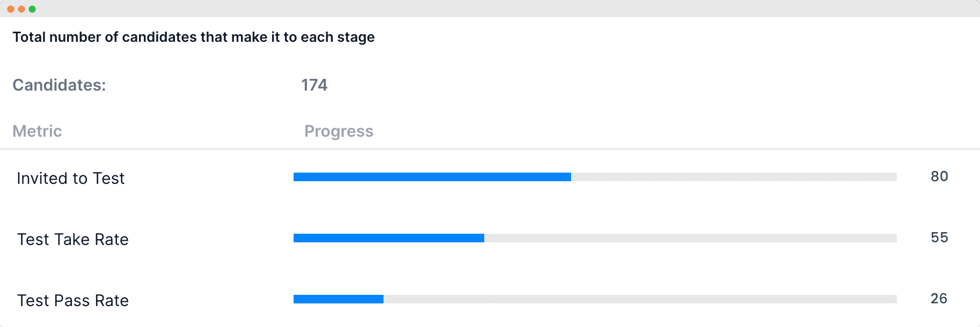The height and width of the screenshot is (327, 980).
Task: Click the gray unfilled part of Test Take Rate bar
Action: click(x=690, y=238)
